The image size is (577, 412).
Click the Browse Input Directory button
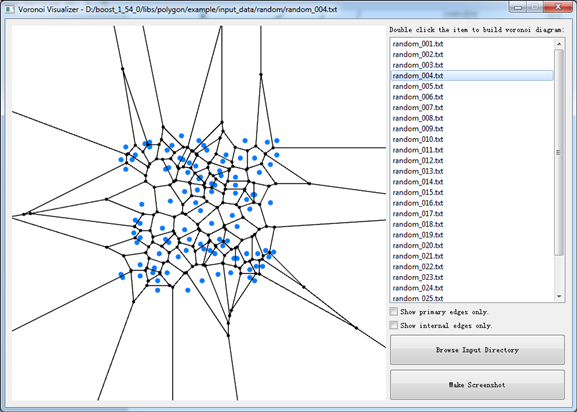477,350
